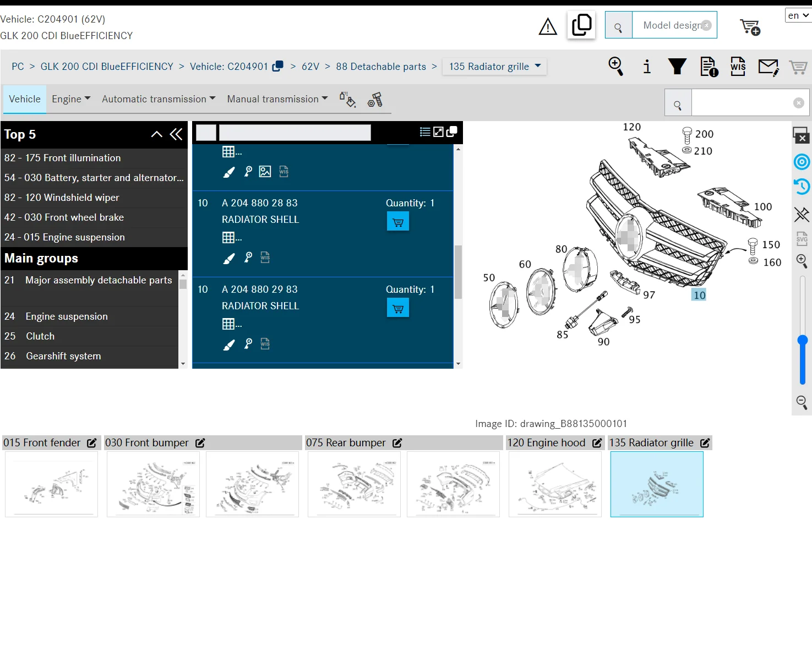Clear the Model designation search field
The image size is (812, 662).
tap(707, 25)
